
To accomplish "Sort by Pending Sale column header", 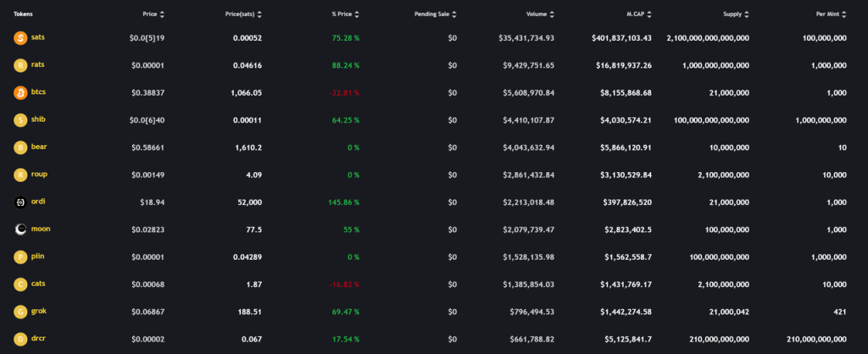I will (436, 14).
